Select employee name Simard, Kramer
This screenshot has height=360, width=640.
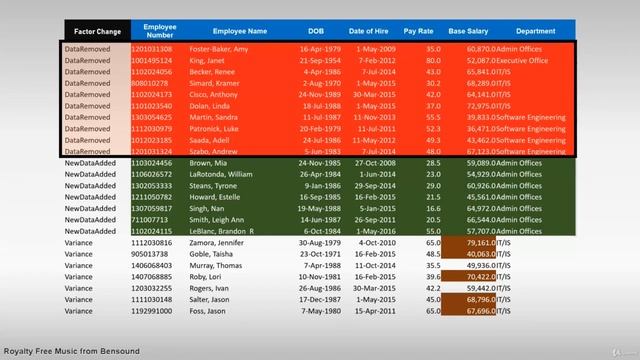tap(214, 83)
